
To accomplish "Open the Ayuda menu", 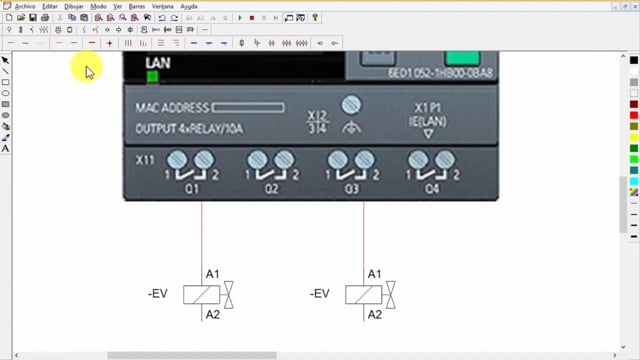I will coord(189,7).
